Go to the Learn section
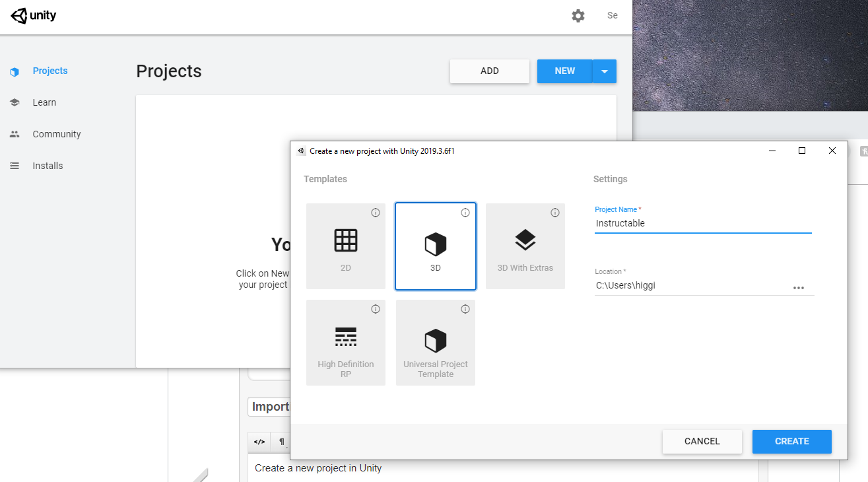 click(44, 102)
